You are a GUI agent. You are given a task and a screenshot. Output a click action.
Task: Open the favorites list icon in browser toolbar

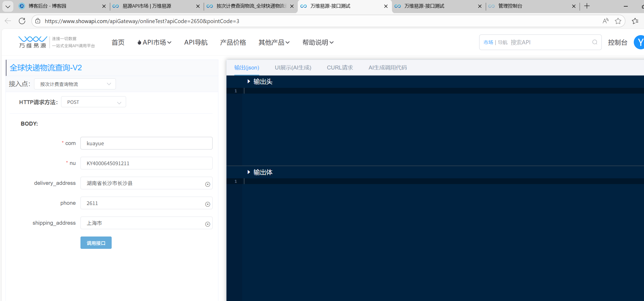tap(635, 21)
